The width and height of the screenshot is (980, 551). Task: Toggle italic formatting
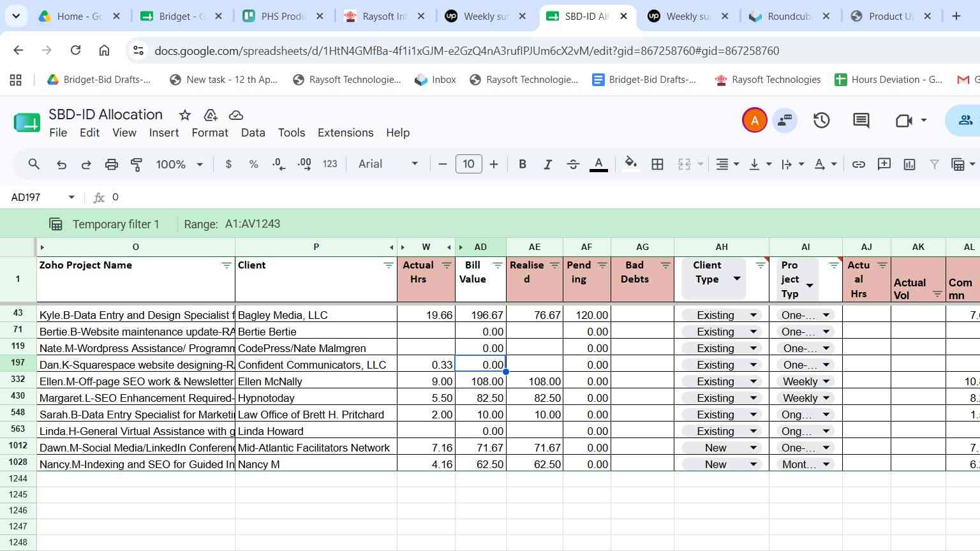[x=547, y=165]
